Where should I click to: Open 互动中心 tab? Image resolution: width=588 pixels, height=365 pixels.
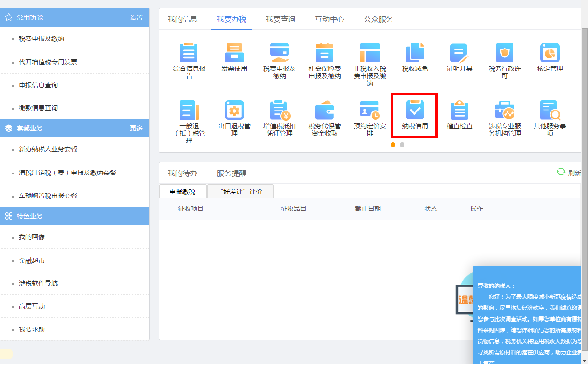[330, 19]
